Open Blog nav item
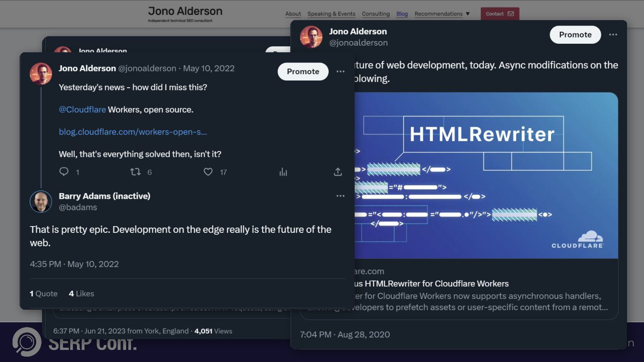 point(402,14)
